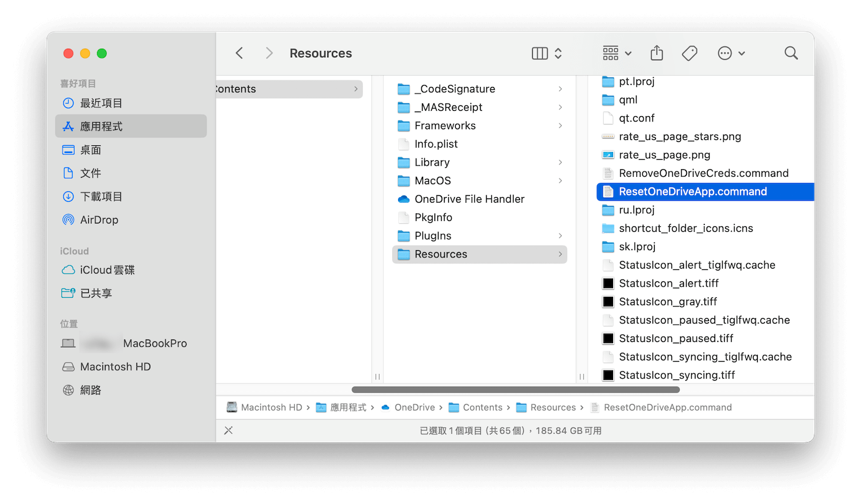861x504 pixels.
Task: Open 桌面 in the sidebar
Action: pyautogui.click(x=131, y=150)
